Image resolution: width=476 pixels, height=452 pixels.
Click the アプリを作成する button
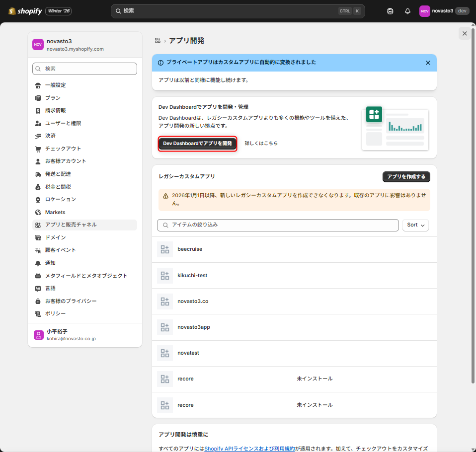click(406, 177)
